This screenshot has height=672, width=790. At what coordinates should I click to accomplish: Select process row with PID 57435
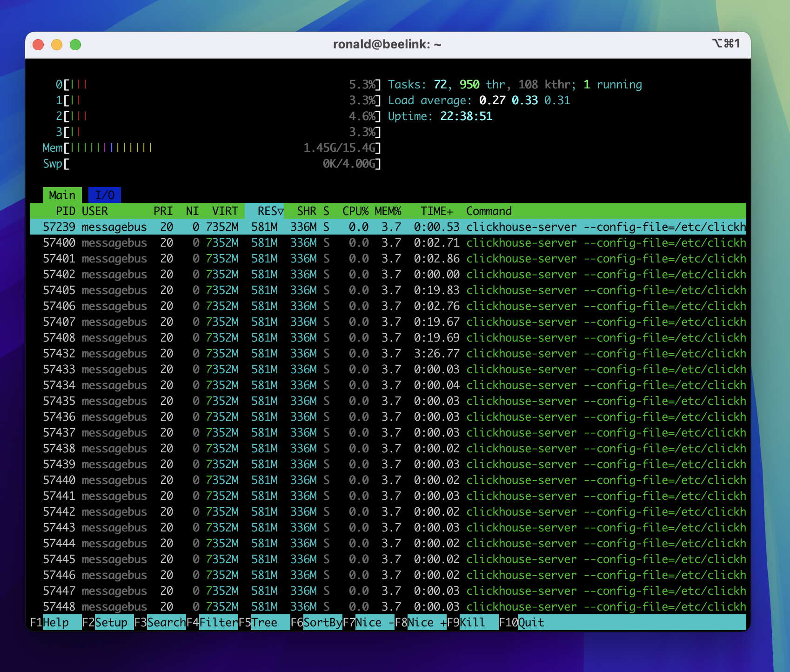coord(388,401)
